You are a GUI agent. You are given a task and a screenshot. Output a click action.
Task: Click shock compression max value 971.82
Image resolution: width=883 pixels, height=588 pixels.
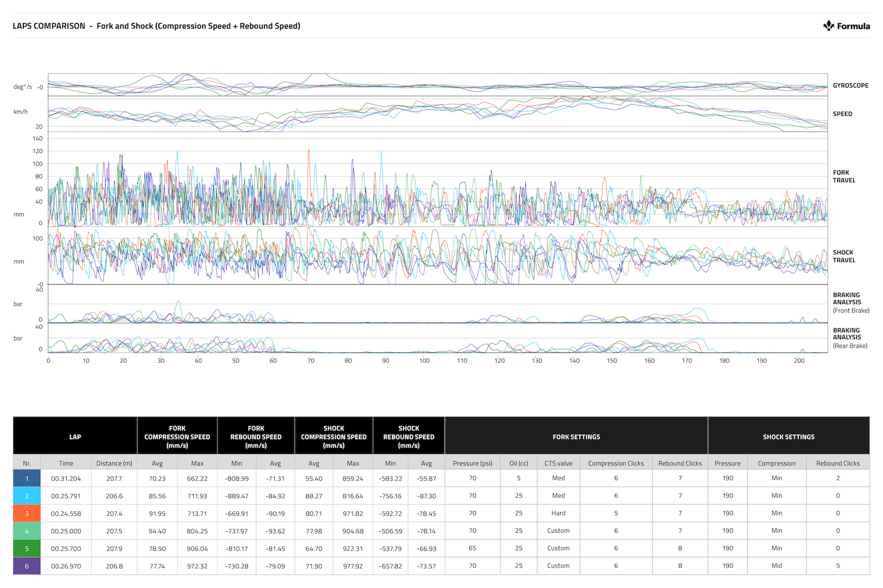click(353, 514)
